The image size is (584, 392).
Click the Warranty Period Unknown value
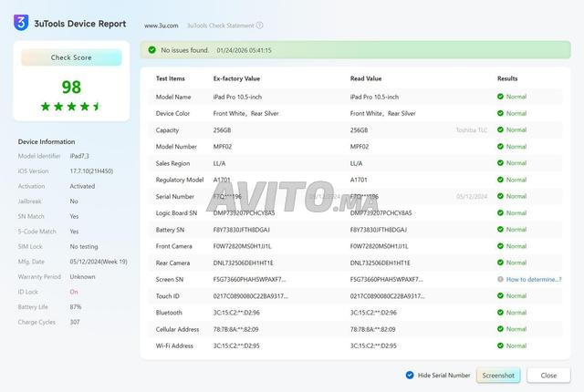pos(82,277)
